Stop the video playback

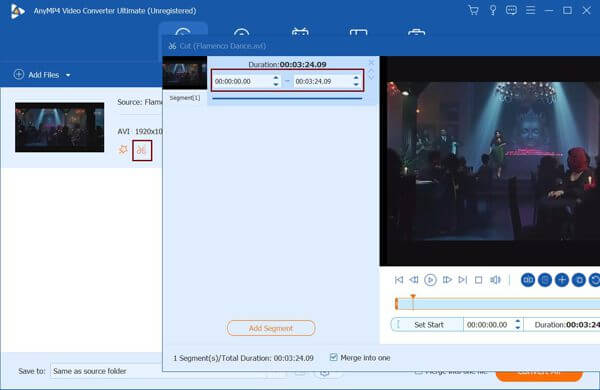coord(478,280)
